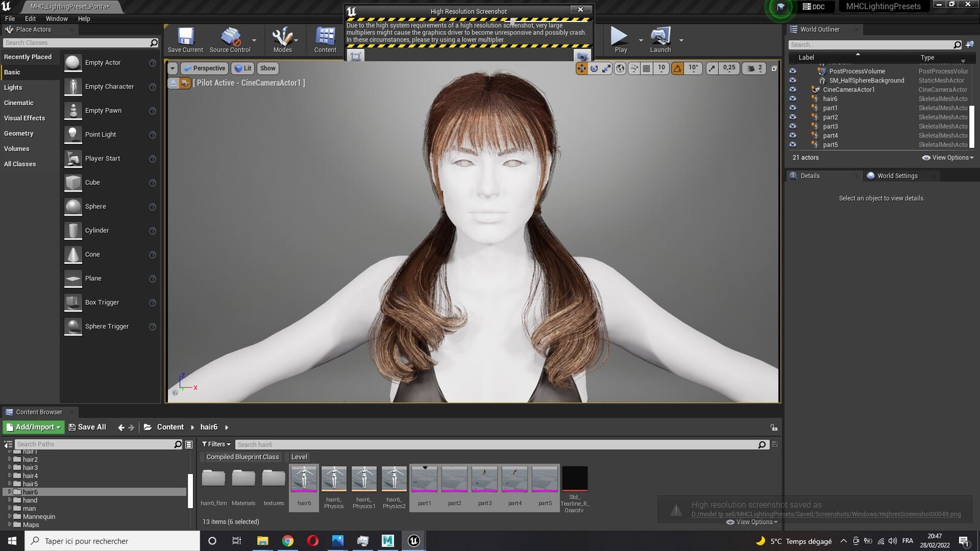The height and width of the screenshot is (551, 980).
Task: Click the Windows Start button
Action: click(x=12, y=541)
